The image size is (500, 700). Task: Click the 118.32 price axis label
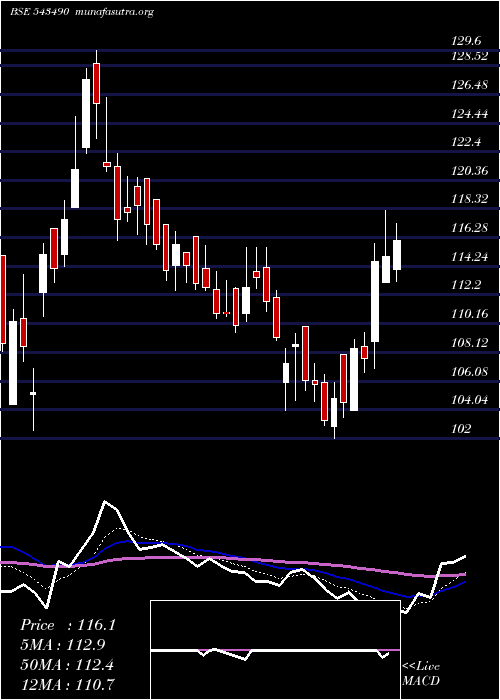point(470,199)
